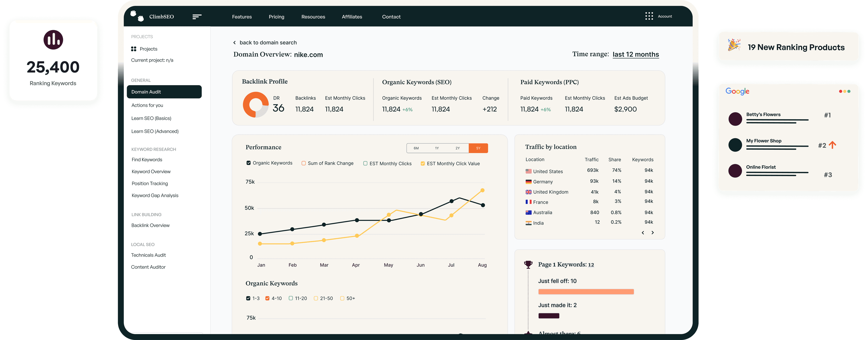This screenshot has width=868, height=340.
Task: Click the back arrow icon to domain search
Action: (234, 43)
